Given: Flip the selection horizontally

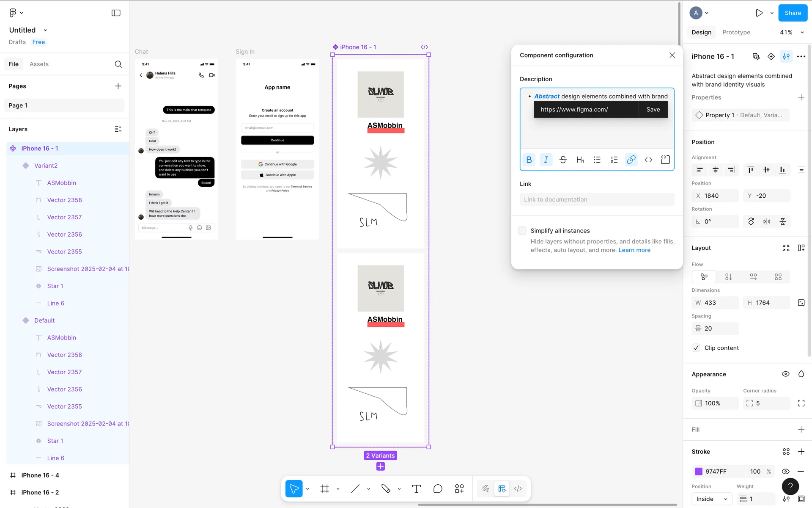Looking at the screenshot, I should click(767, 221).
